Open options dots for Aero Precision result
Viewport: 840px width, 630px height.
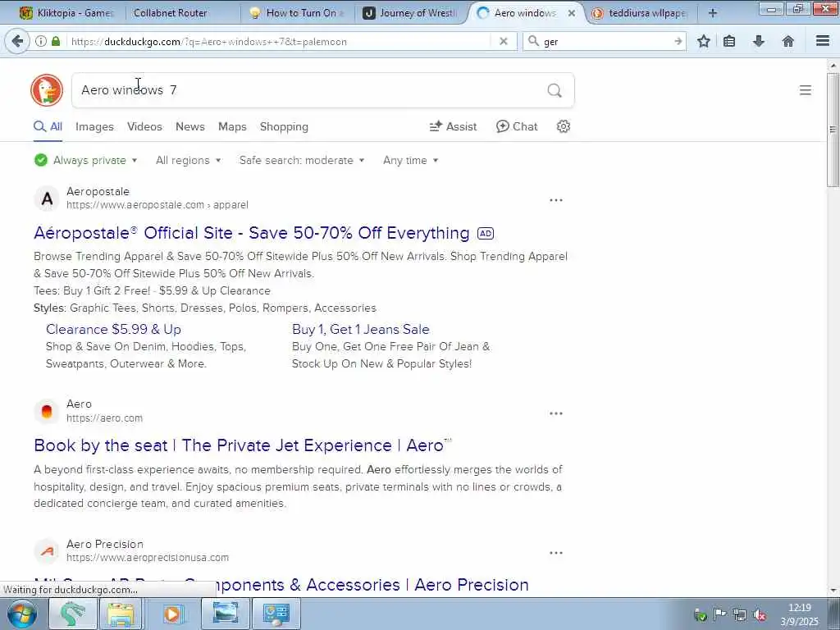556,552
